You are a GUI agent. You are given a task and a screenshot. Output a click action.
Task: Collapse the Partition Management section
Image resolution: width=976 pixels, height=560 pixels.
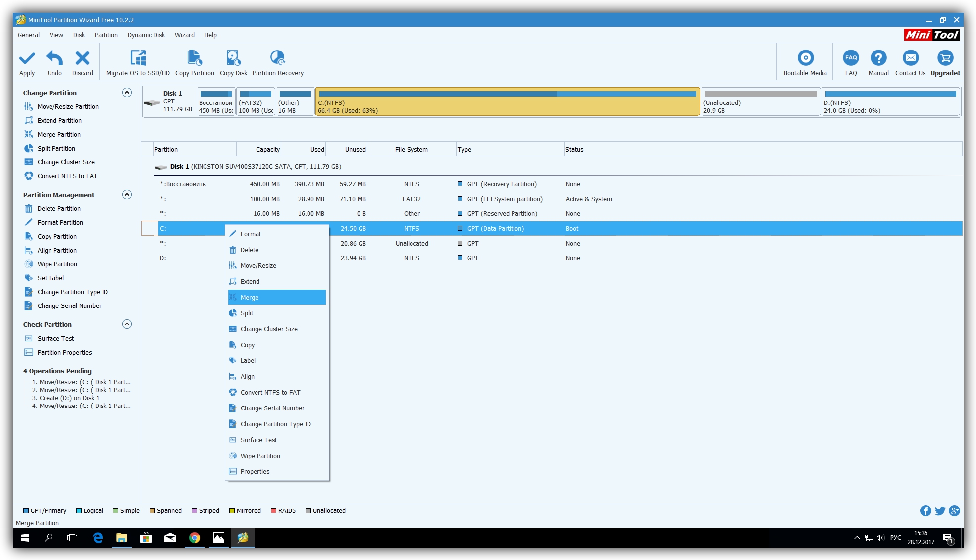point(127,195)
